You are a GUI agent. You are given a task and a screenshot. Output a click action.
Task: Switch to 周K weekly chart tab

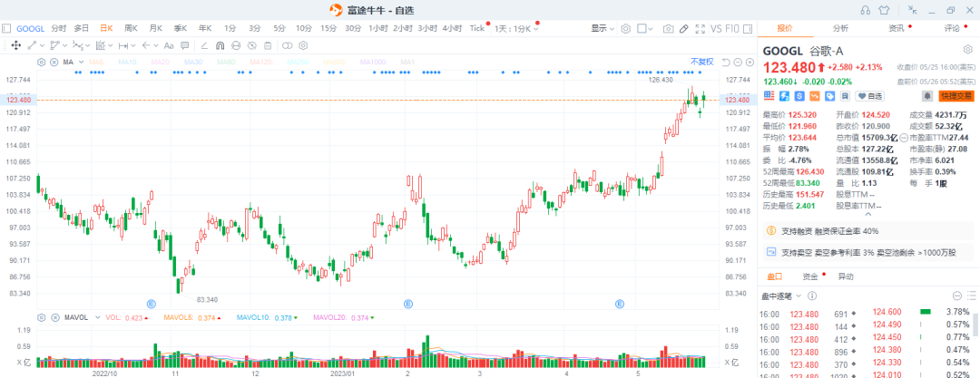[131, 28]
